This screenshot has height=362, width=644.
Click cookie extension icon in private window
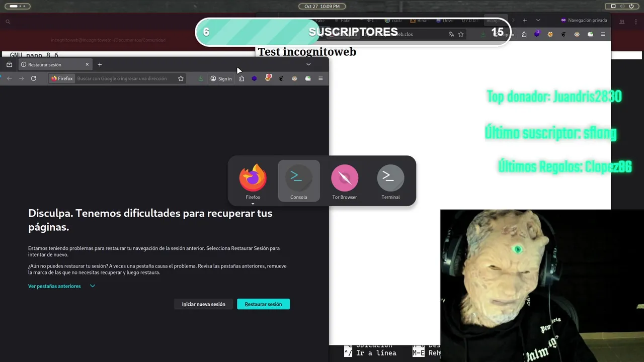point(550,34)
